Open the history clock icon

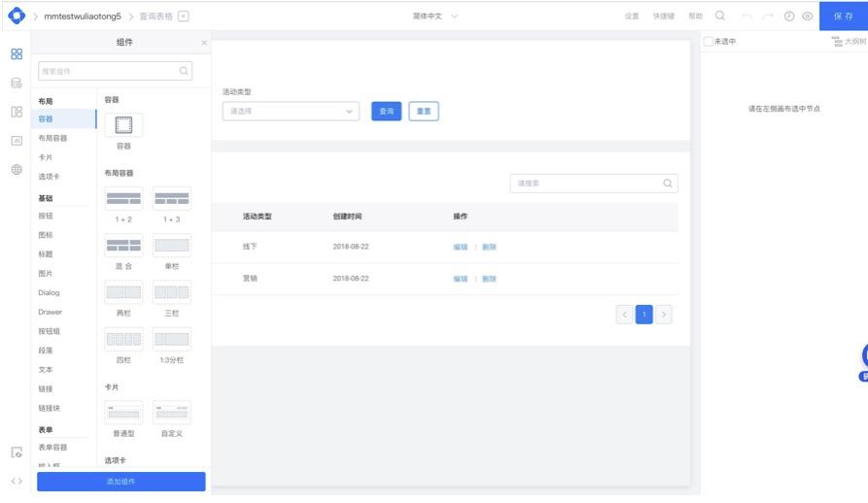coord(789,17)
